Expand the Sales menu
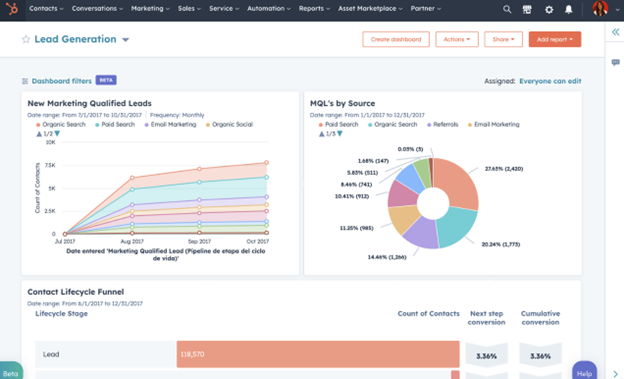Viewport: 624px width, 379px height. (189, 8)
